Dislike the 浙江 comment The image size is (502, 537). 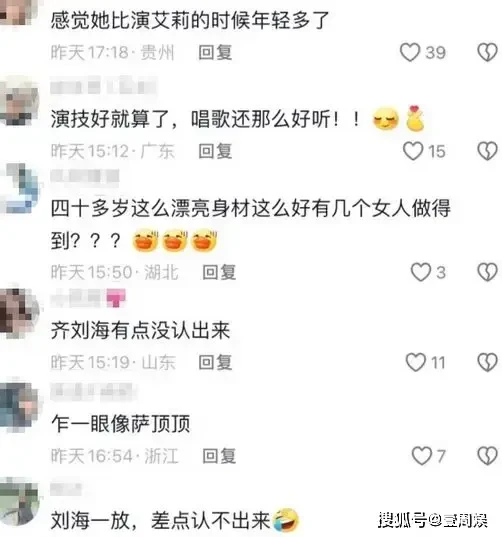[x=487, y=456]
